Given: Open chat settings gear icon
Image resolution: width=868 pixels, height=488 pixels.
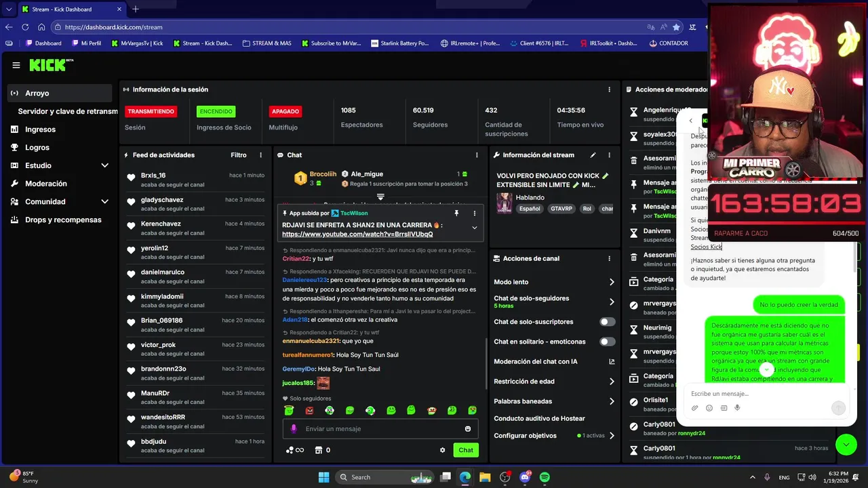Looking at the screenshot, I should pos(443,450).
